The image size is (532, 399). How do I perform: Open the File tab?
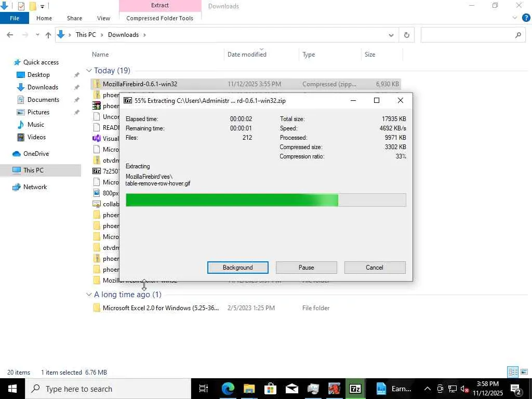(x=15, y=18)
